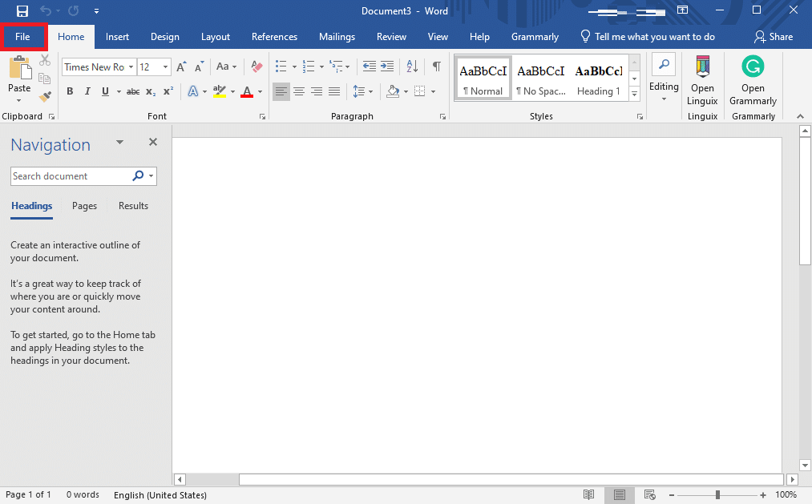Select Align Left
The image size is (812, 504).
281,91
